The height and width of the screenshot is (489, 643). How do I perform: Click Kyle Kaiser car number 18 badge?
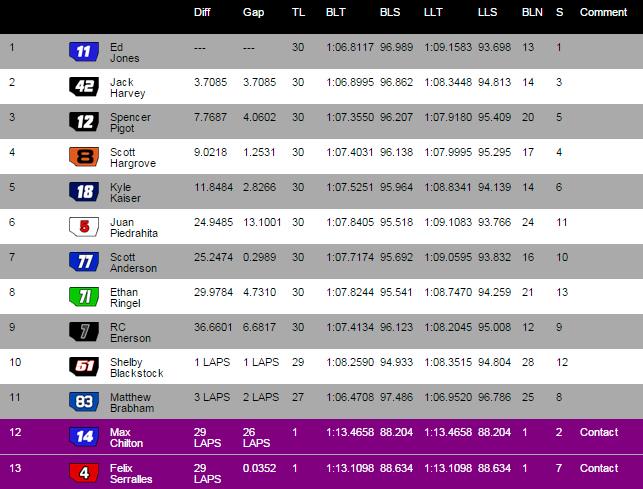(84, 192)
